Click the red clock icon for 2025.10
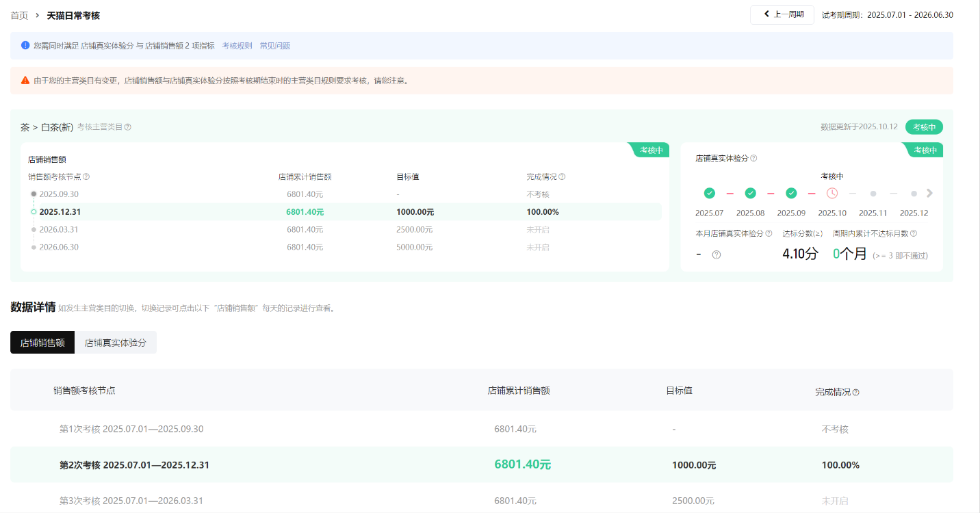The width and height of the screenshot is (980, 513). (832, 194)
